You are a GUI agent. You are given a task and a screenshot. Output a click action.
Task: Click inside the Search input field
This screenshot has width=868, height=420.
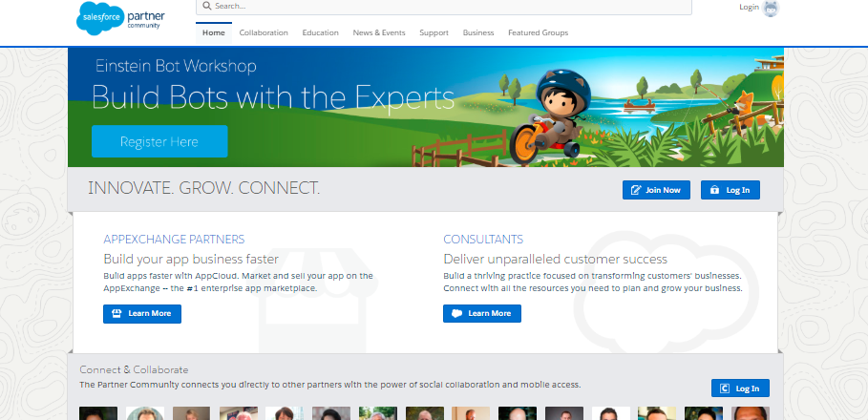coord(444,7)
